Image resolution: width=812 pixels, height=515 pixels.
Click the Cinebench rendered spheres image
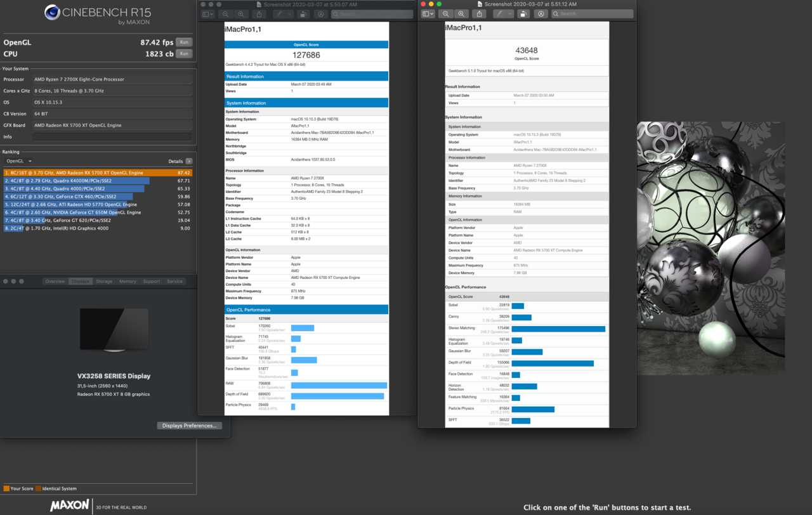[711, 248]
